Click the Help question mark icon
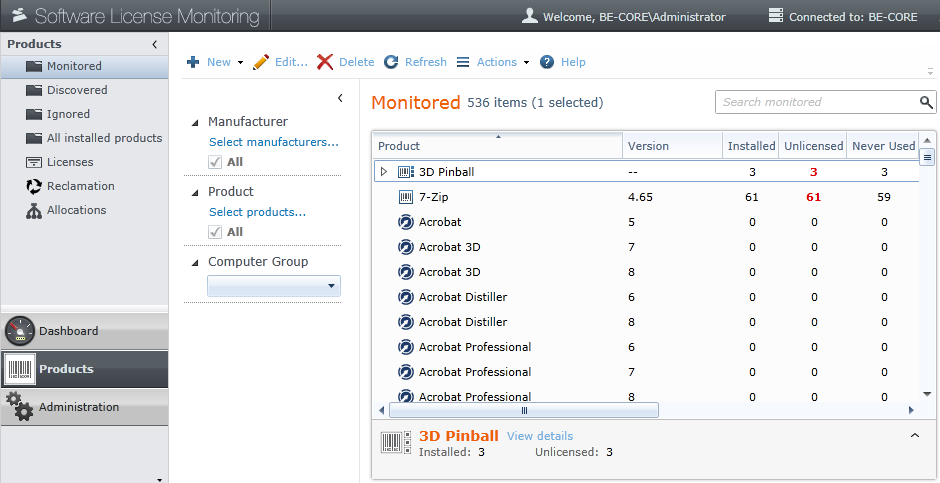The width and height of the screenshot is (940, 483). (x=547, y=62)
